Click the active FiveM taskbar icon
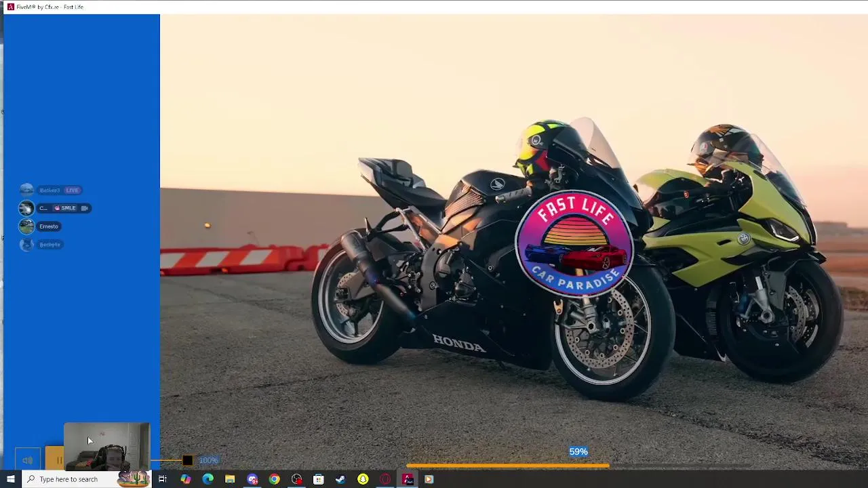This screenshot has width=868, height=488. tap(408, 479)
